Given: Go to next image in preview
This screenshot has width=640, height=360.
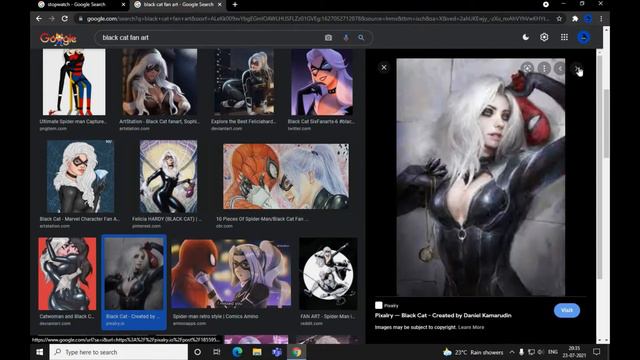Looking at the screenshot, I should 577,69.
